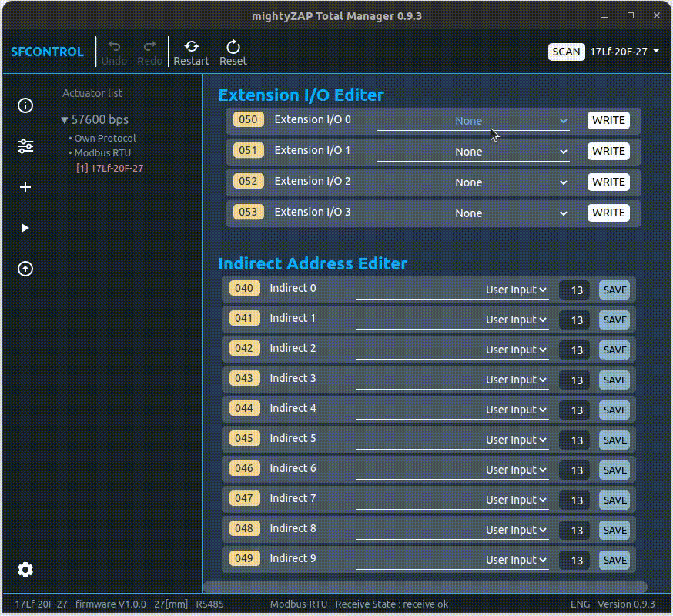Click WRITE for Extension I/O 2
Viewport: 673px width, 616px height.
pos(608,182)
